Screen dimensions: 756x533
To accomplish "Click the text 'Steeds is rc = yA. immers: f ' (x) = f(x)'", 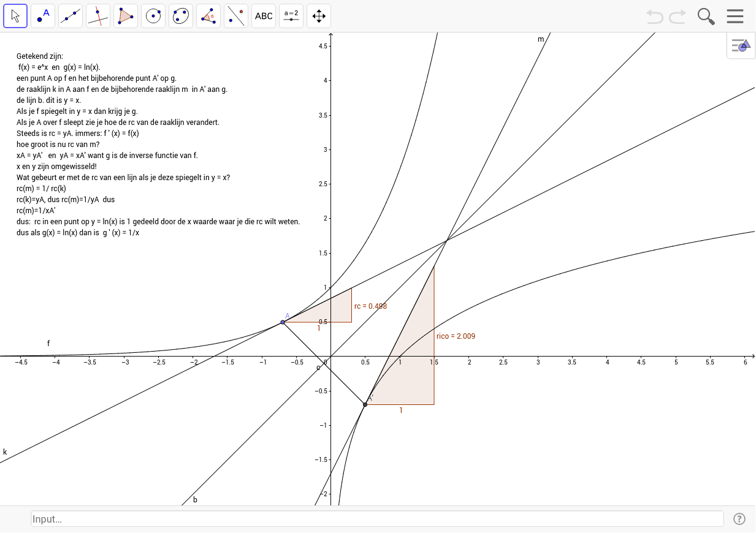I will click(78, 133).
